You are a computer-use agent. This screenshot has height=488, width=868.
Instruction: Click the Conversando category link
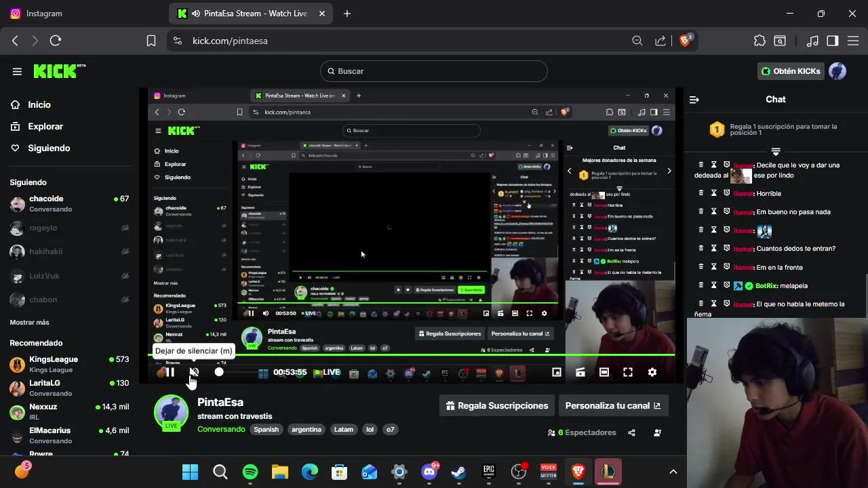tap(221, 430)
